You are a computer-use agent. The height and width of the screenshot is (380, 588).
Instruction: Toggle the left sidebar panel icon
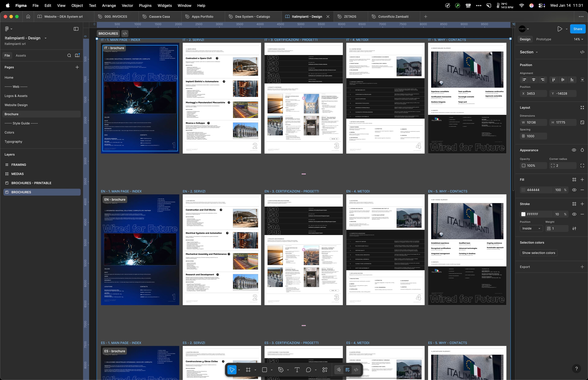(x=76, y=29)
